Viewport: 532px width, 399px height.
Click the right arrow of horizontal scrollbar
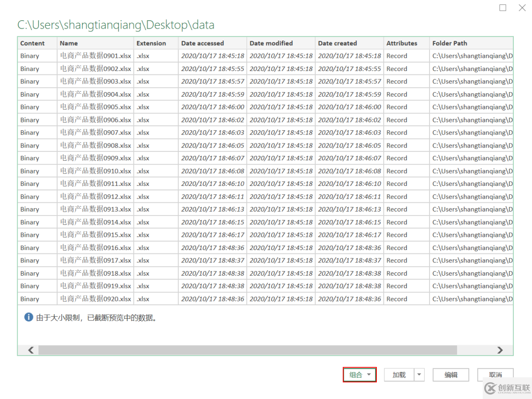(x=500, y=350)
